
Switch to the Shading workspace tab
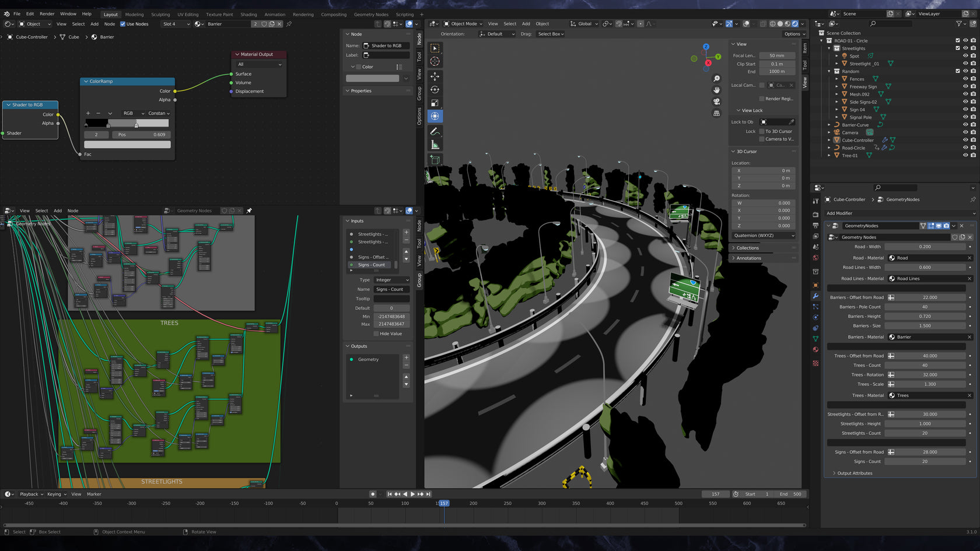[x=249, y=14]
